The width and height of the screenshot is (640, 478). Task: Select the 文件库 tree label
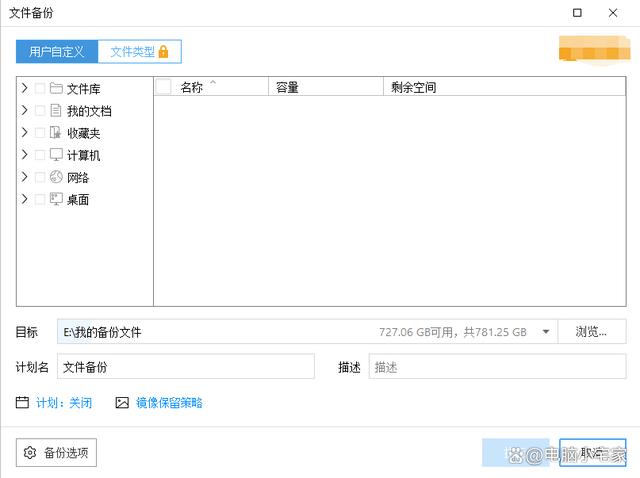point(84,89)
